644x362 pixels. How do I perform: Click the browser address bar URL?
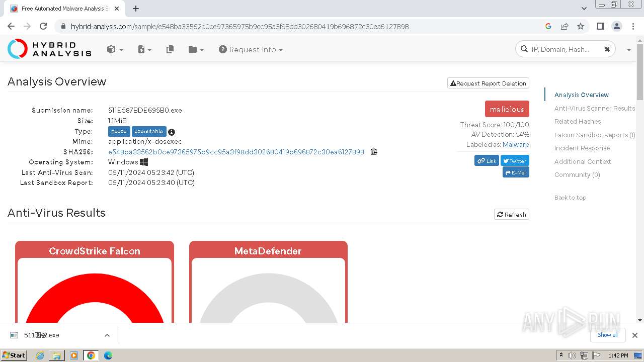click(239, 26)
